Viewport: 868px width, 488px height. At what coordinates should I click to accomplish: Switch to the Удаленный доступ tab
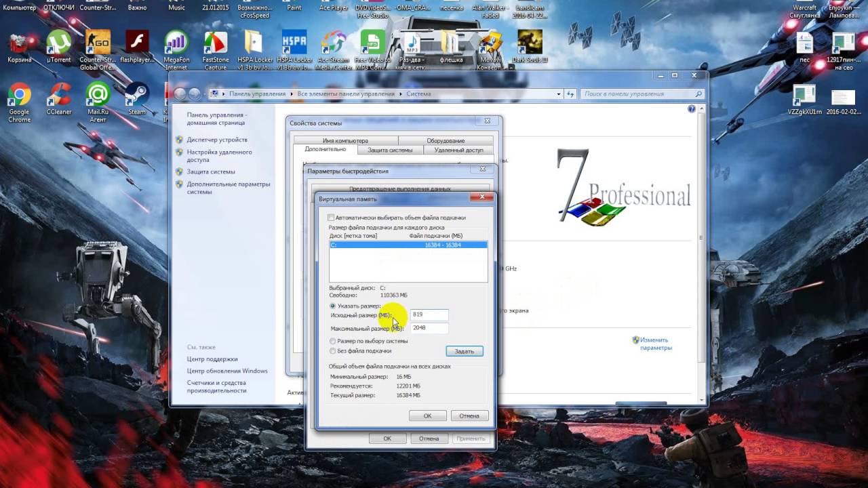458,150
